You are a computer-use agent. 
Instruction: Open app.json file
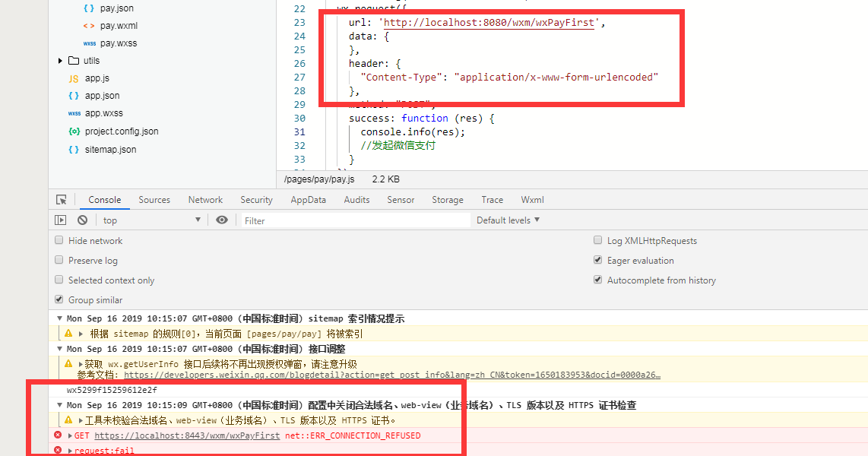click(x=102, y=96)
